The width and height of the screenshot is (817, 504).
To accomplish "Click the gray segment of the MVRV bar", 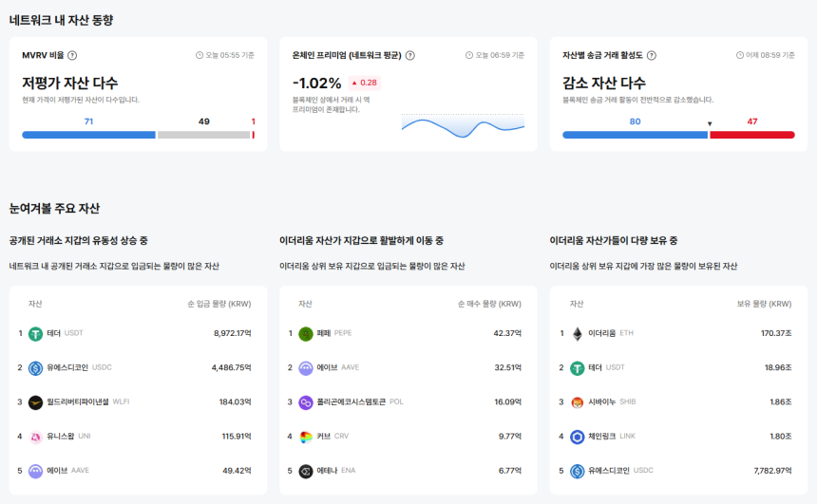I will click(x=203, y=135).
